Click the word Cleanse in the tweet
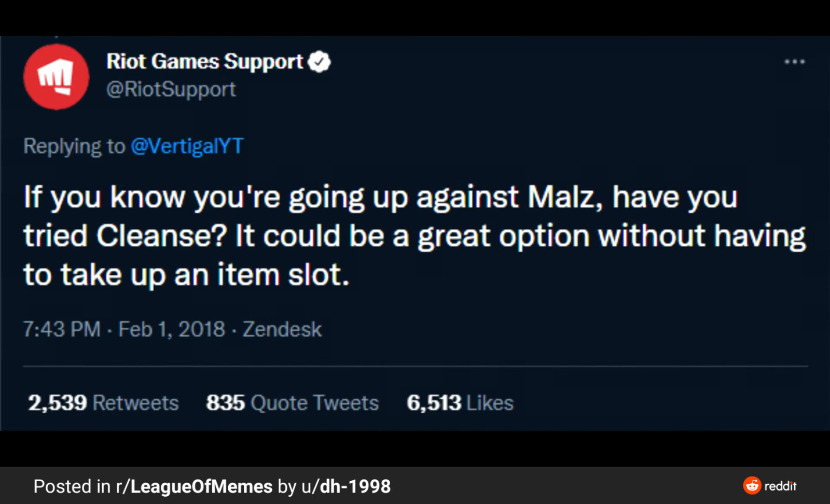The width and height of the screenshot is (830, 504). 162,236
